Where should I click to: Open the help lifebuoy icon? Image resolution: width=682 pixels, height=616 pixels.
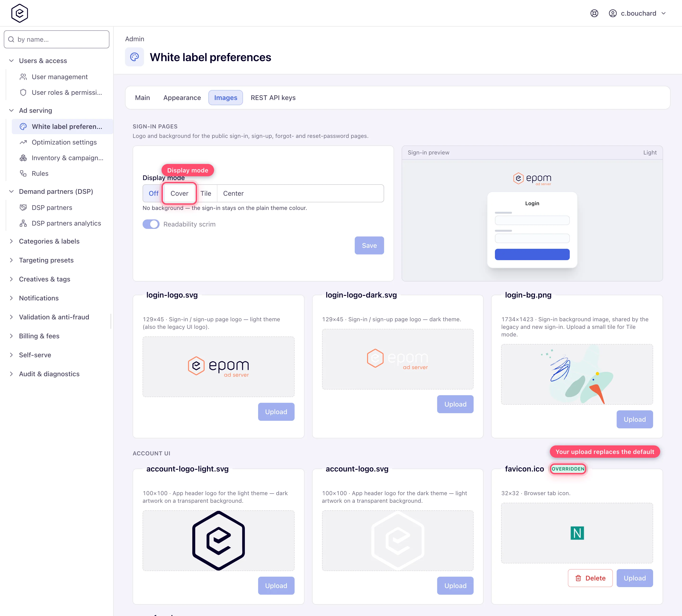[594, 13]
